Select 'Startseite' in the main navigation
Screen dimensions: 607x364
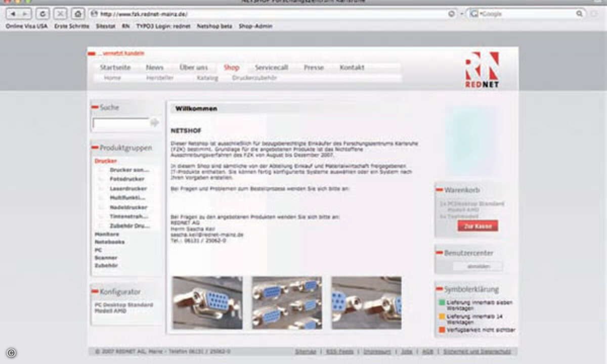[115, 68]
